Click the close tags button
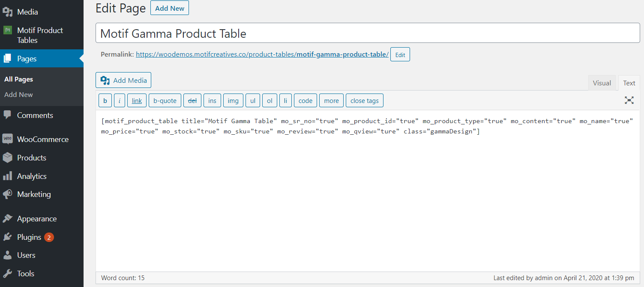This screenshot has height=287, width=644. [x=365, y=100]
